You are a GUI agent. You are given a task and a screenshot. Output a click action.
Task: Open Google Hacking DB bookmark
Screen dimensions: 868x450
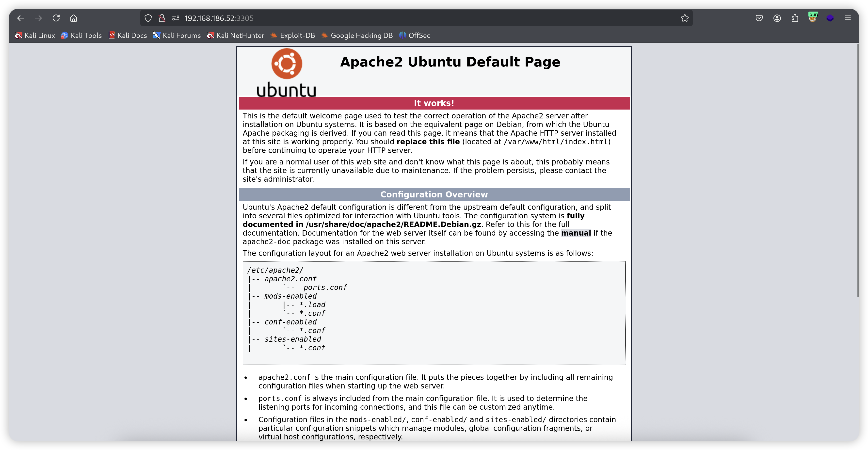pos(357,35)
